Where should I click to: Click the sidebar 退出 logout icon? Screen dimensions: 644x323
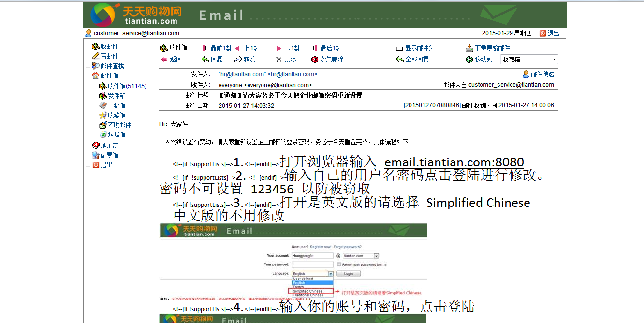[x=96, y=165]
